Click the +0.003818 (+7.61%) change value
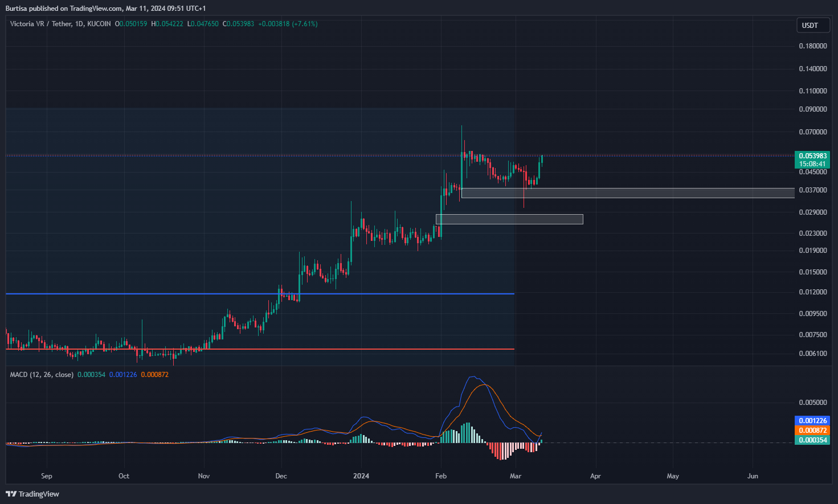Screen dimensions: 838x504 pyautogui.click(x=288, y=24)
